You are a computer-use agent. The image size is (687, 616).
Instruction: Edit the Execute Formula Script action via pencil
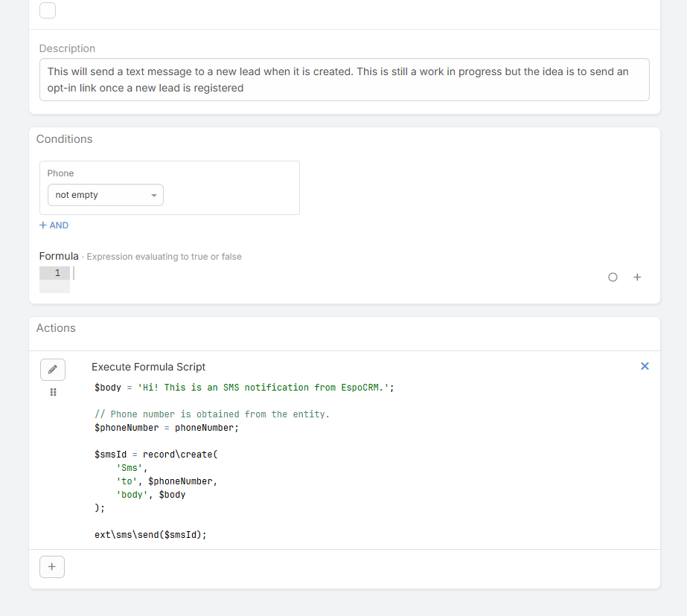pos(52,369)
